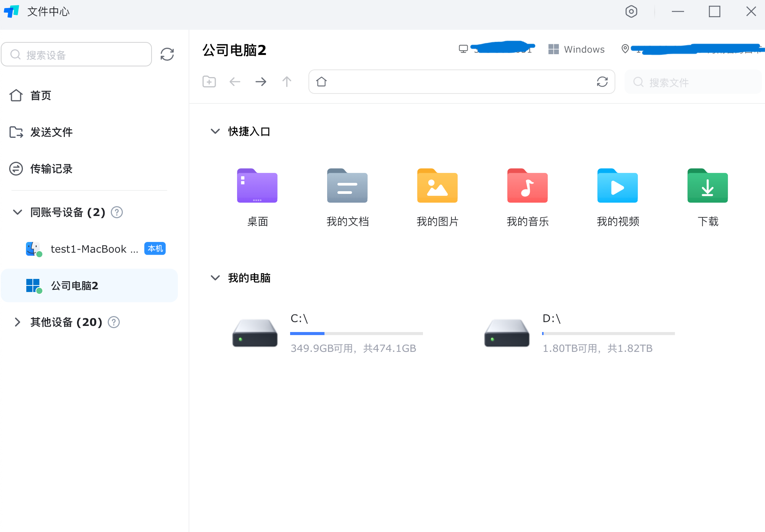The image size is (765, 532).
Task: Refresh the device list
Action: pos(167,54)
